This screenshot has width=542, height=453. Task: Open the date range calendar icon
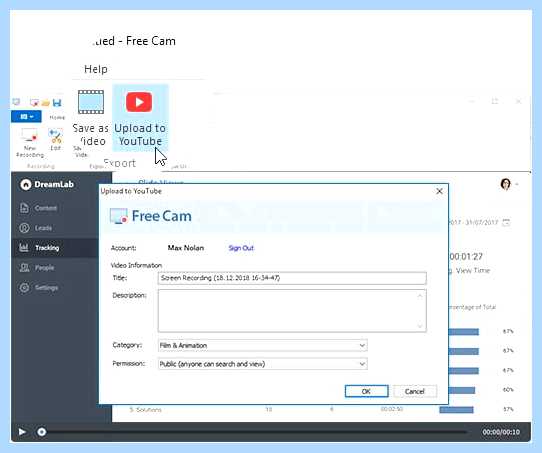point(506,222)
